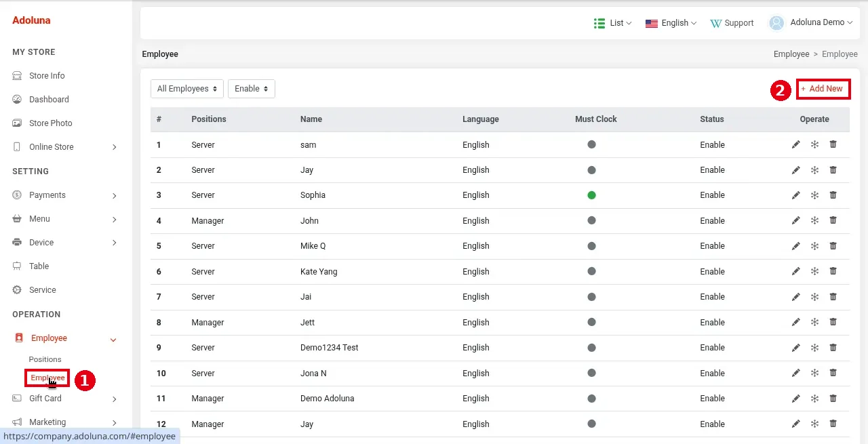Click the Add New button
This screenshot has width=868, height=444.
click(x=823, y=89)
